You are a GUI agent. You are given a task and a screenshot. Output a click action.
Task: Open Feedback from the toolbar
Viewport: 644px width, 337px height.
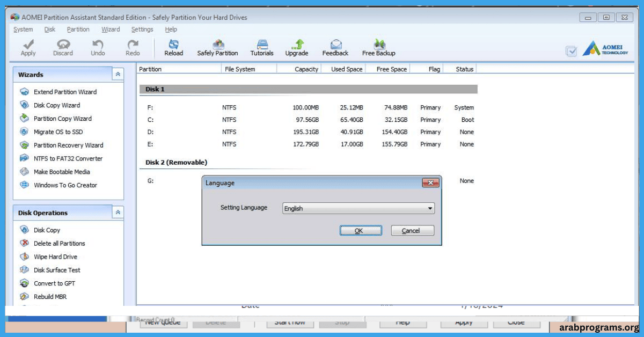point(335,48)
